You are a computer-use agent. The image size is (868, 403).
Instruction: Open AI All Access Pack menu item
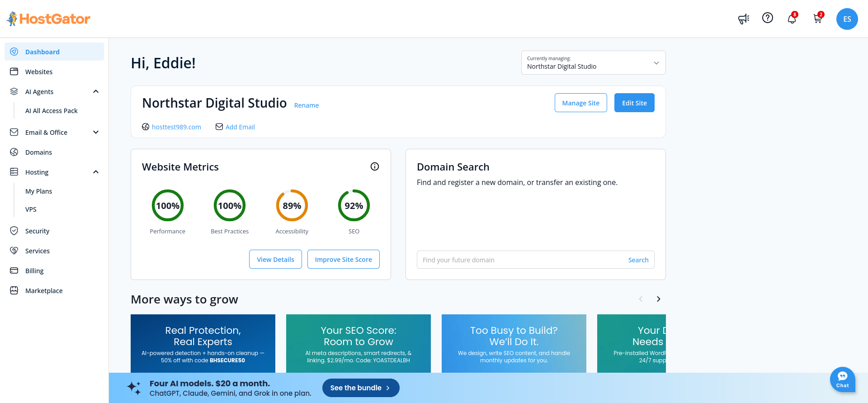click(52, 111)
